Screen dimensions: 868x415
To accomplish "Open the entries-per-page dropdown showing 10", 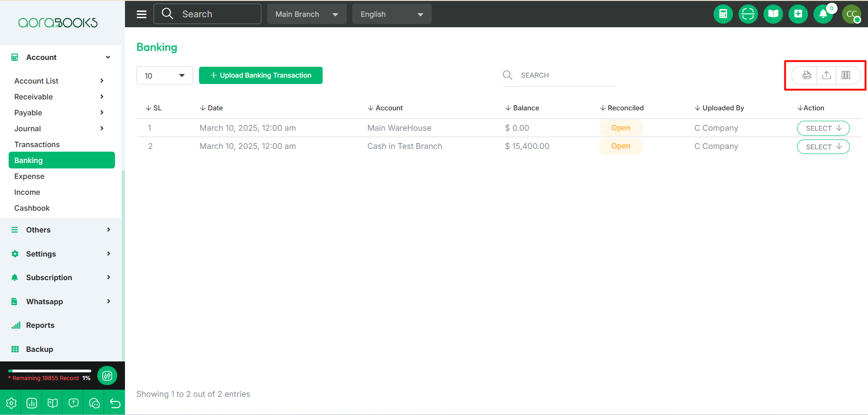I will click(x=165, y=75).
